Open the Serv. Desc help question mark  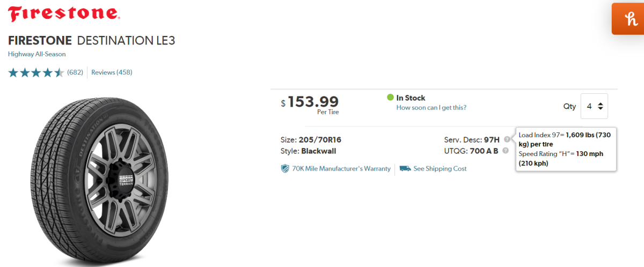(x=506, y=139)
